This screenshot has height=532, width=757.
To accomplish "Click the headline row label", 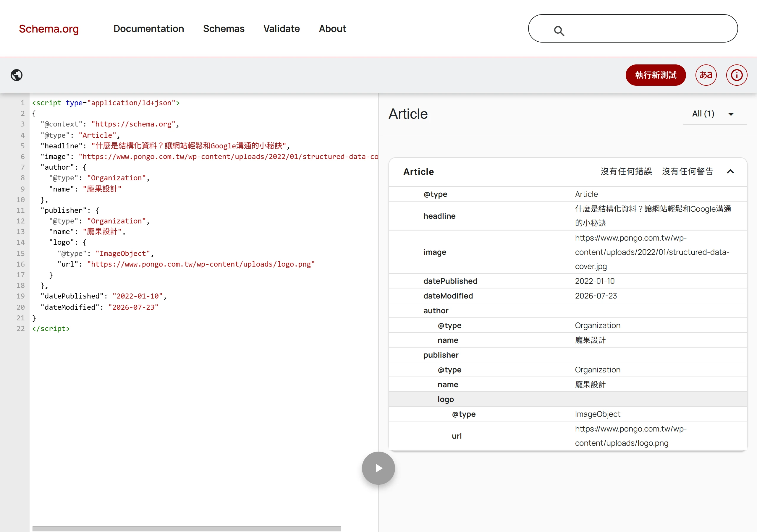I will point(439,216).
